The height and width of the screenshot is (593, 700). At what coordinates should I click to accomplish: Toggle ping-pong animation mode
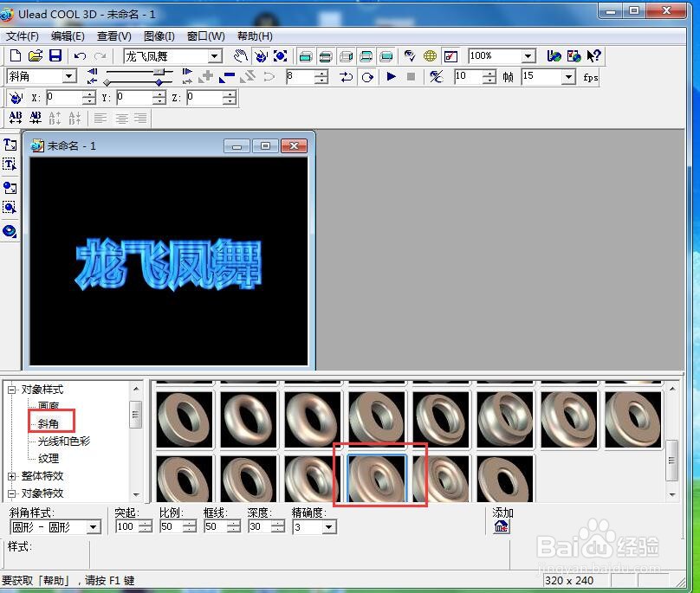[346, 77]
